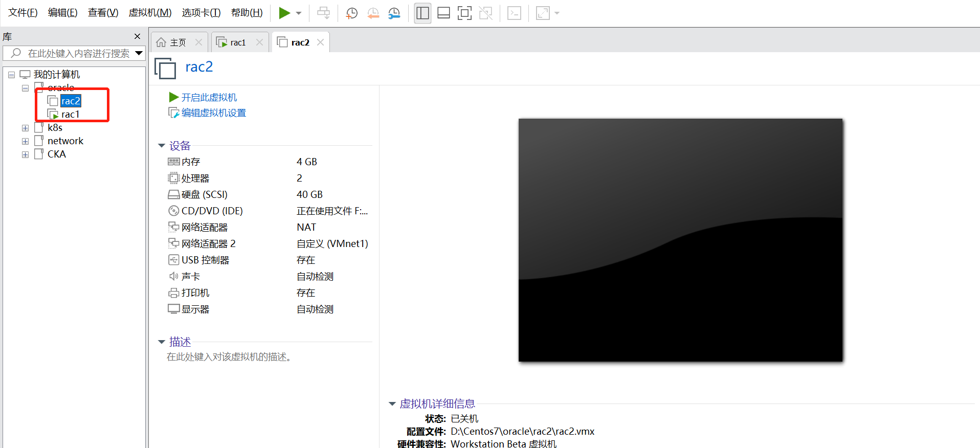Open the 帮助(H) menu
Viewport: 980px width, 448px height.
[247, 13]
